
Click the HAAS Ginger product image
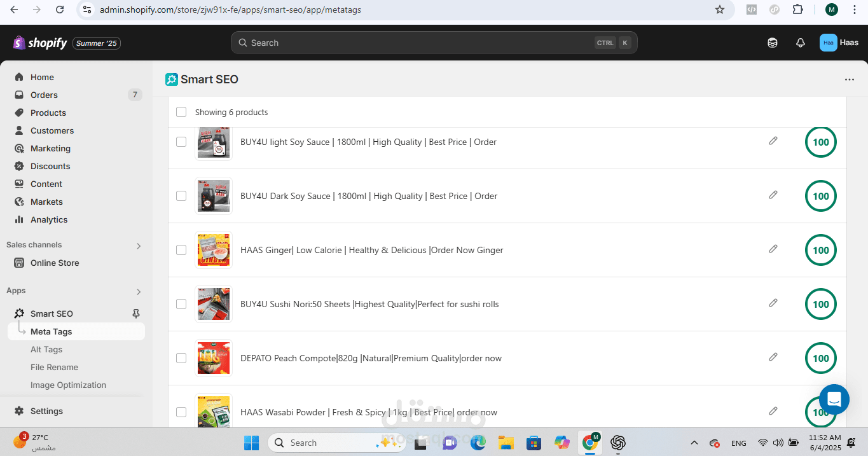pos(214,250)
